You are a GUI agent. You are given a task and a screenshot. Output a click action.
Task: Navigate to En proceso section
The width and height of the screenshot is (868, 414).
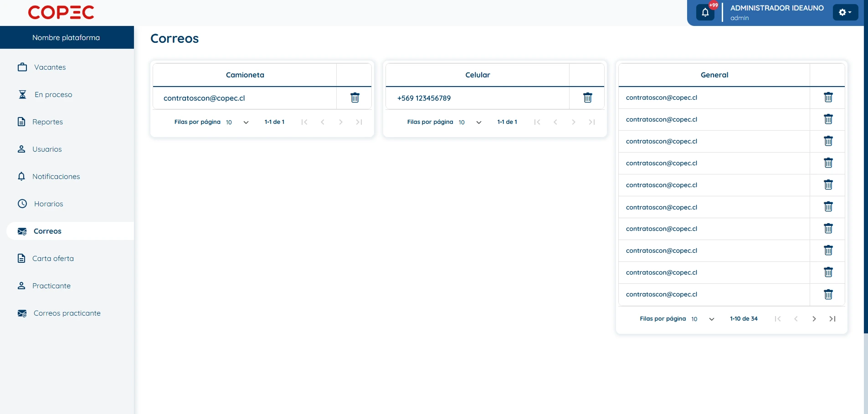53,95
